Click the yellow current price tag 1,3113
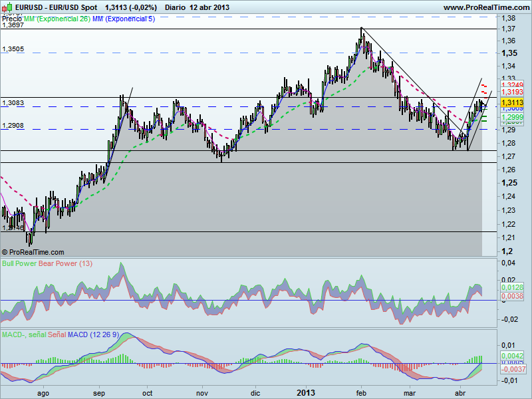Image resolution: width=532 pixels, height=399 pixels. [x=512, y=102]
